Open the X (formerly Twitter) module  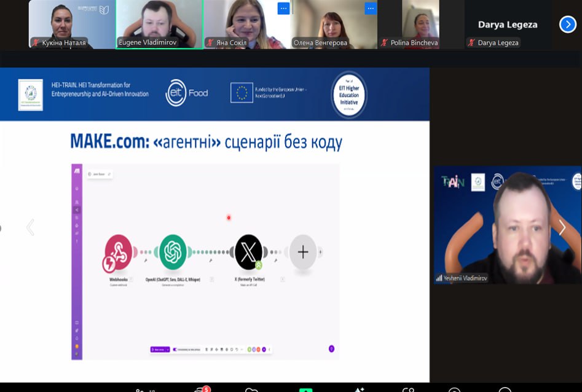click(x=248, y=252)
